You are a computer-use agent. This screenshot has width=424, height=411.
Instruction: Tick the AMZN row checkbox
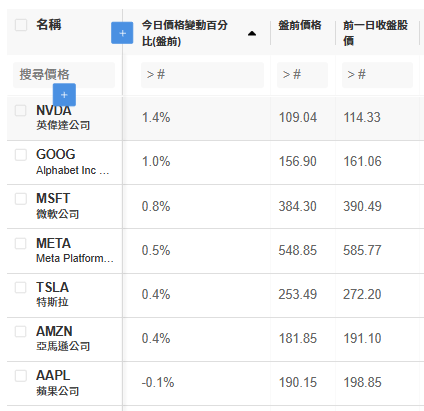21,331
